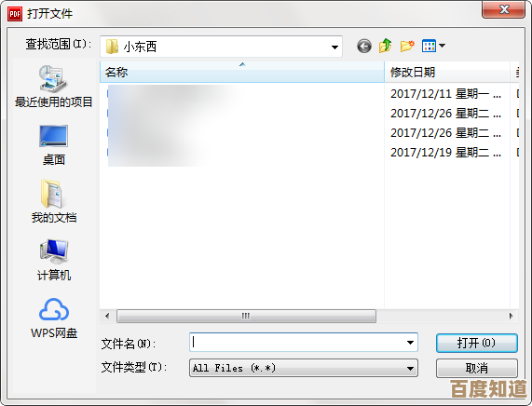Screen dimensions: 532x406
Task: Open 我的文档 folder shortcut
Action: (x=54, y=201)
